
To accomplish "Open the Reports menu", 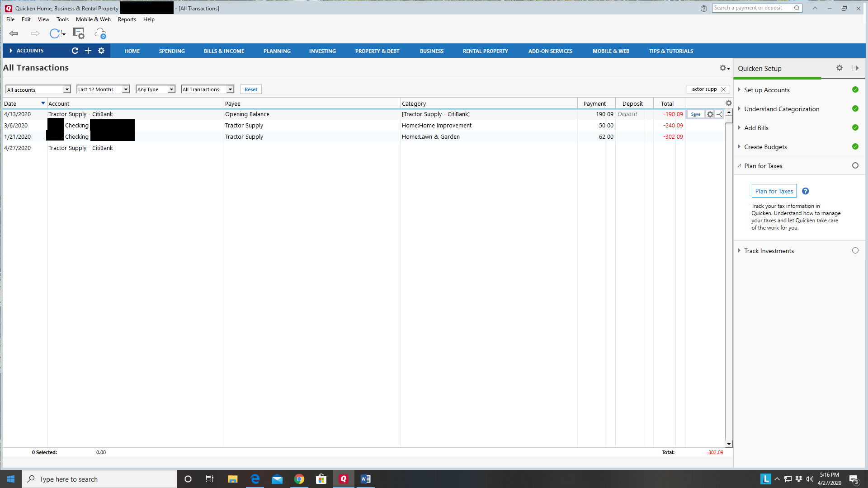I will pyautogui.click(x=127, y=19).
